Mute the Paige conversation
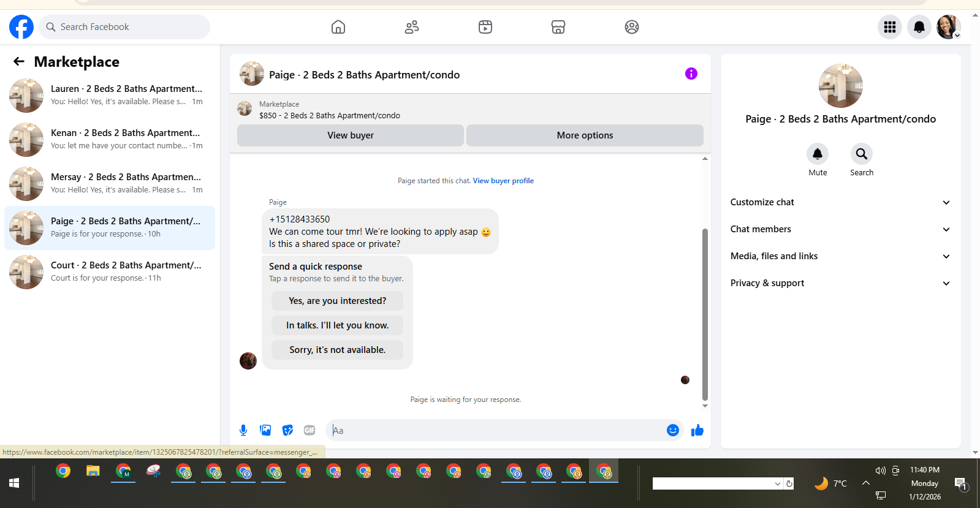This screenshot has height=508, width=980. click(x=818, y=154)
